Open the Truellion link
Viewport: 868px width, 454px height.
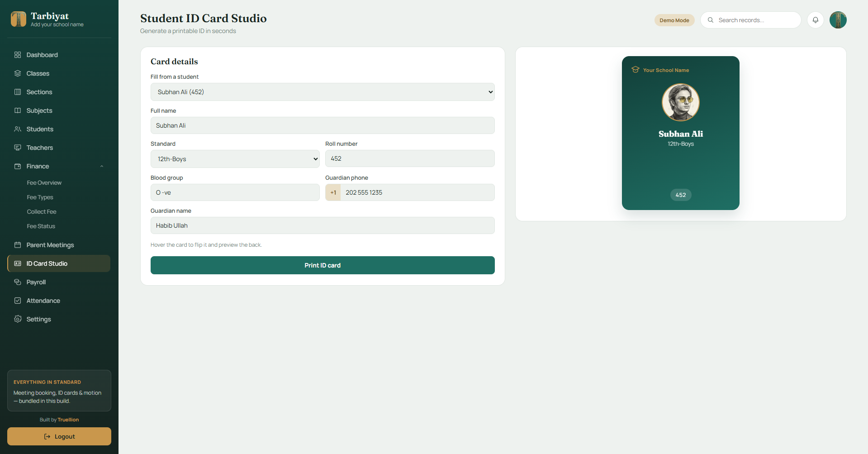pyautogui.click(x=68, y=420)
